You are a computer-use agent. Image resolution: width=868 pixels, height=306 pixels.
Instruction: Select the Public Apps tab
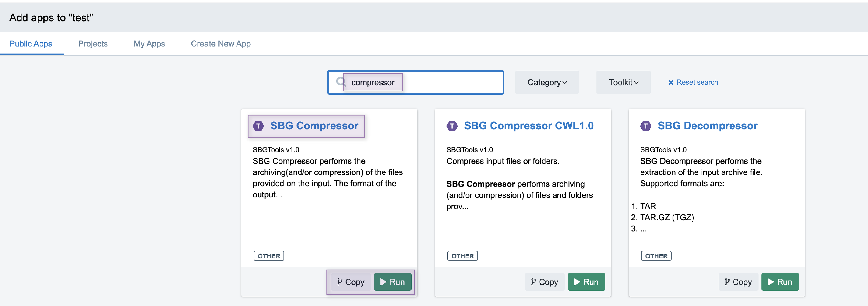[x=31, y=44]
